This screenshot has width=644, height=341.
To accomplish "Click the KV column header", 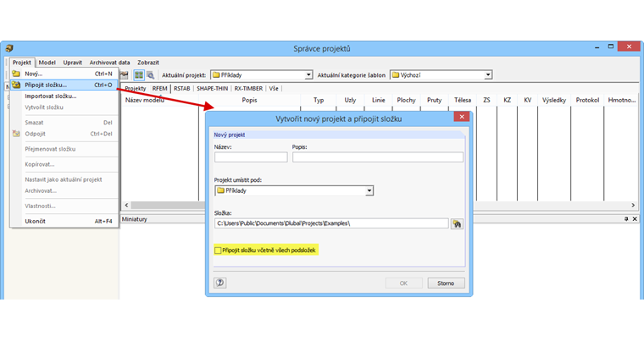I will 528,100.
